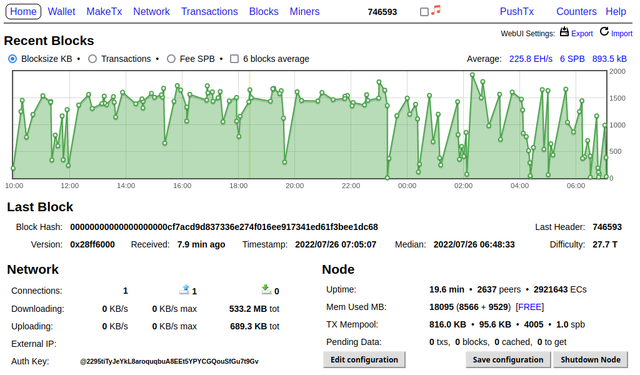640x375 pixels.
Task: Click the Auth Key string
Action: click(x=169, y=361)
